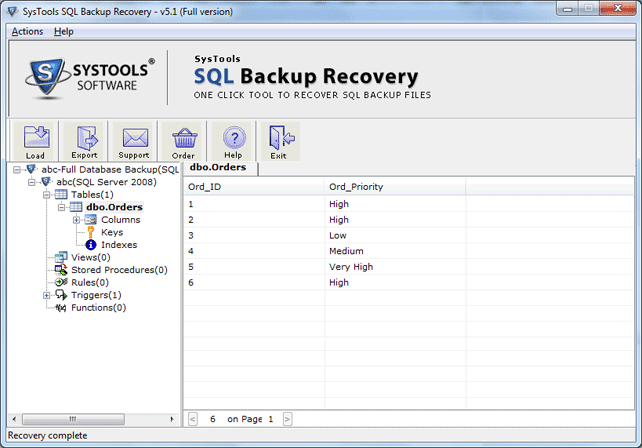Collapse the dbo.Orders tree node
Viewport: 642px width, 448px height.
click(x=62, y=207)
